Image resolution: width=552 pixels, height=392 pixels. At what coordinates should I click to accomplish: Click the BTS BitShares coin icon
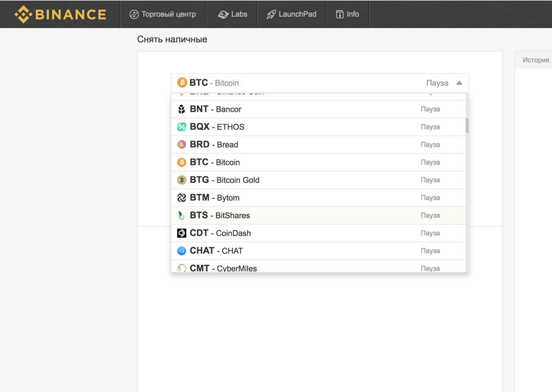coord(182,215)
